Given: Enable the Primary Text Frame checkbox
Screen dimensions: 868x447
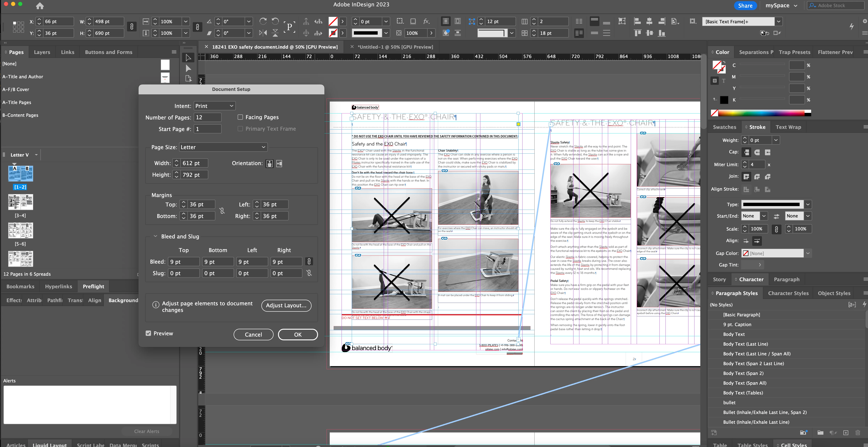Looking at the screenshot, I should pyautogui.click(x=240, y=129).
